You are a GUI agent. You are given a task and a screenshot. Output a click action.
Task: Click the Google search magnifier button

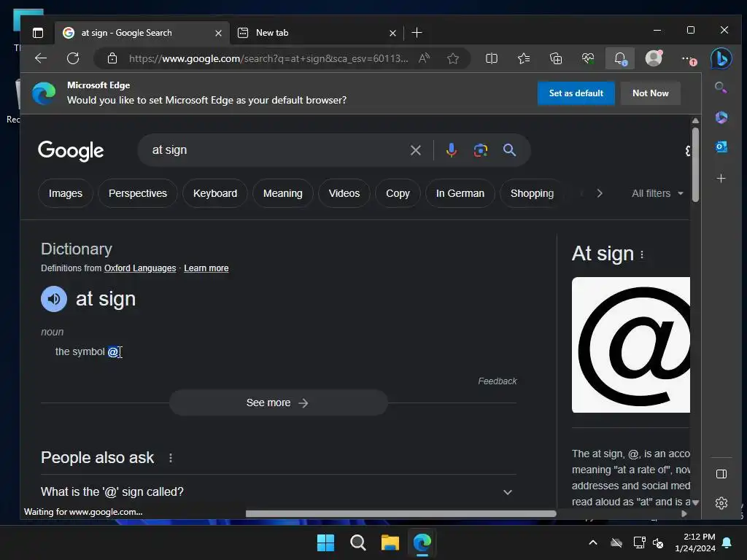(509, 150)
